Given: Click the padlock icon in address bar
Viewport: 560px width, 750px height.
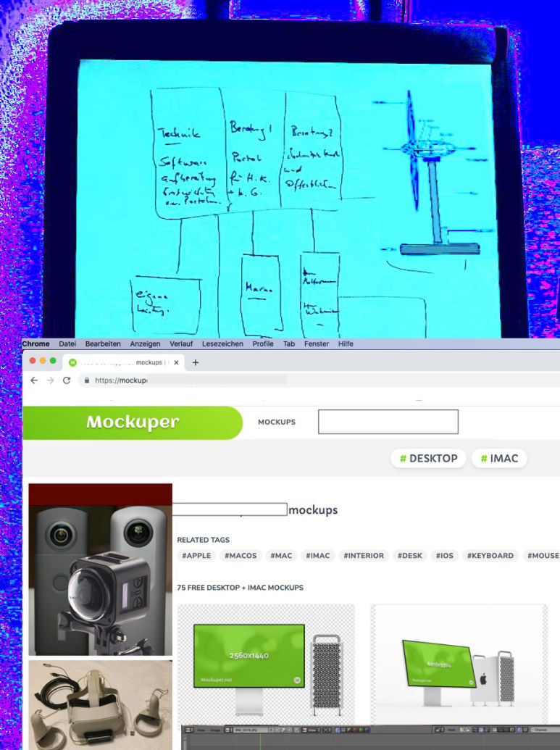Looking at the screenshot, I should (x=87, y=380).
